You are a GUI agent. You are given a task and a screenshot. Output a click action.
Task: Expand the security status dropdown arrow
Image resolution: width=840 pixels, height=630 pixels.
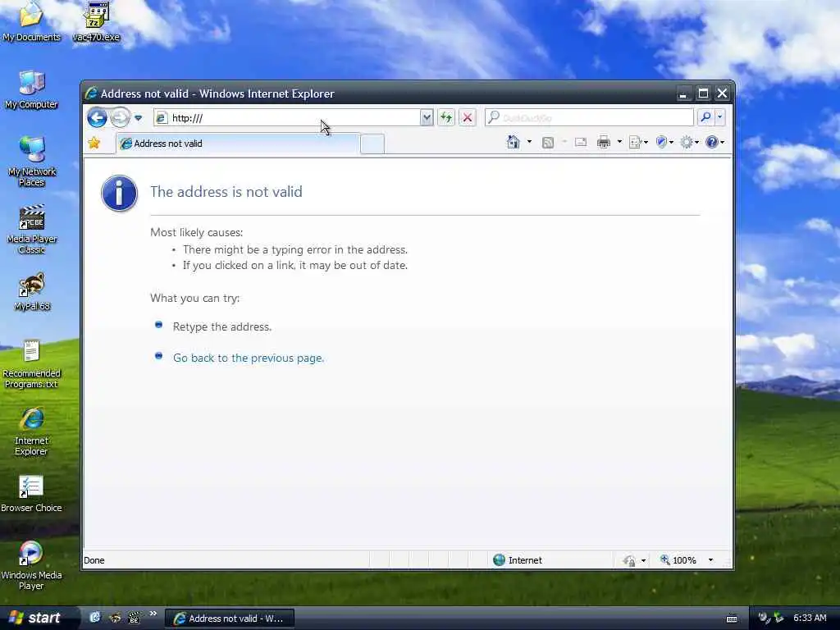pos(643,560)
